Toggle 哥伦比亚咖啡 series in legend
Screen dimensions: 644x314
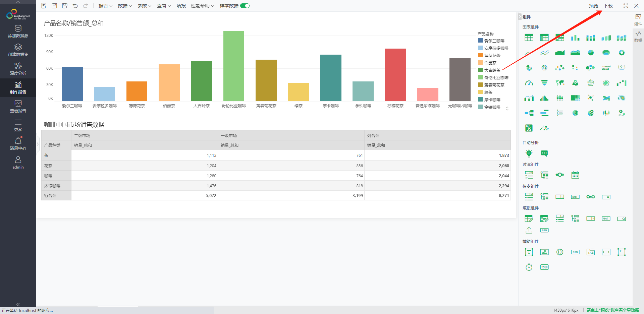496,78
